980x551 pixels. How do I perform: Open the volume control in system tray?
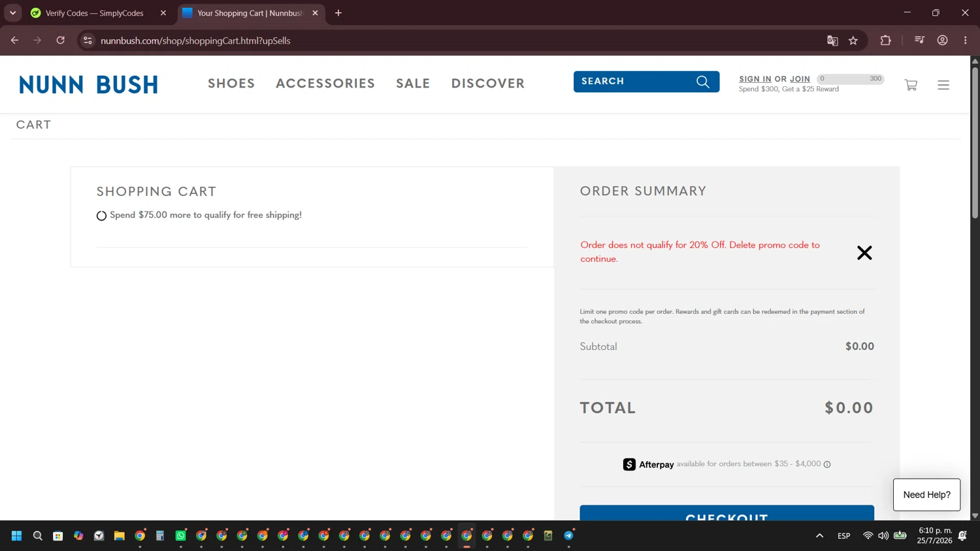(x=883, y=536)
